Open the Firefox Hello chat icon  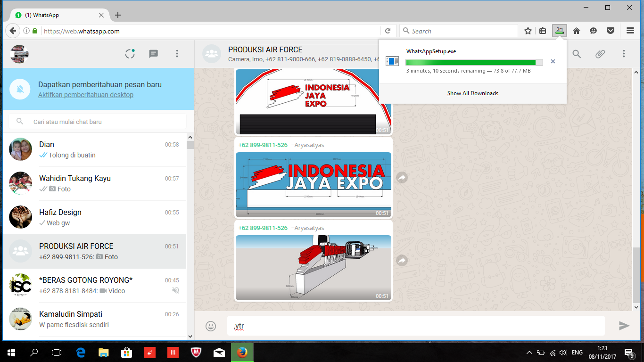click(593, 31)
